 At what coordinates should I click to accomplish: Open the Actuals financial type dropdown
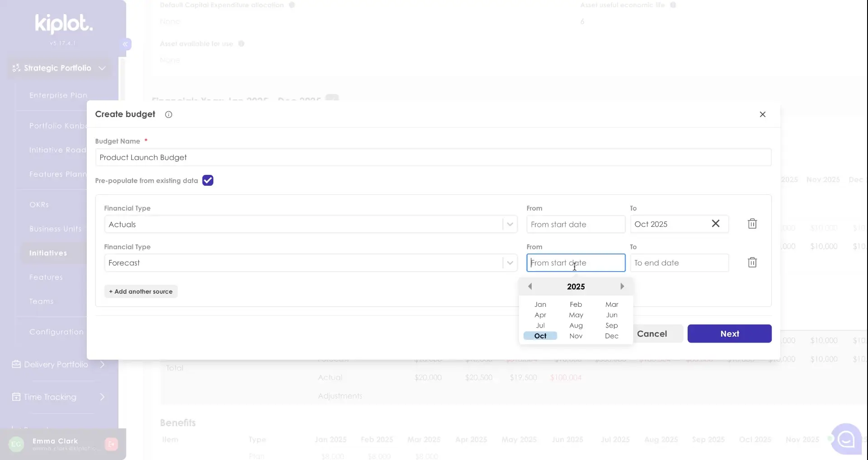(510, 225)
